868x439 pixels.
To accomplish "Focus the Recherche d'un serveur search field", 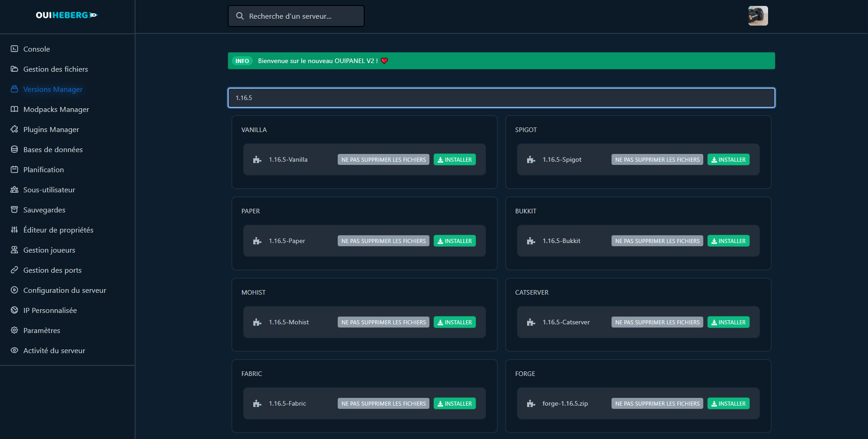I will pyautogui.click(x=296, y=16).
